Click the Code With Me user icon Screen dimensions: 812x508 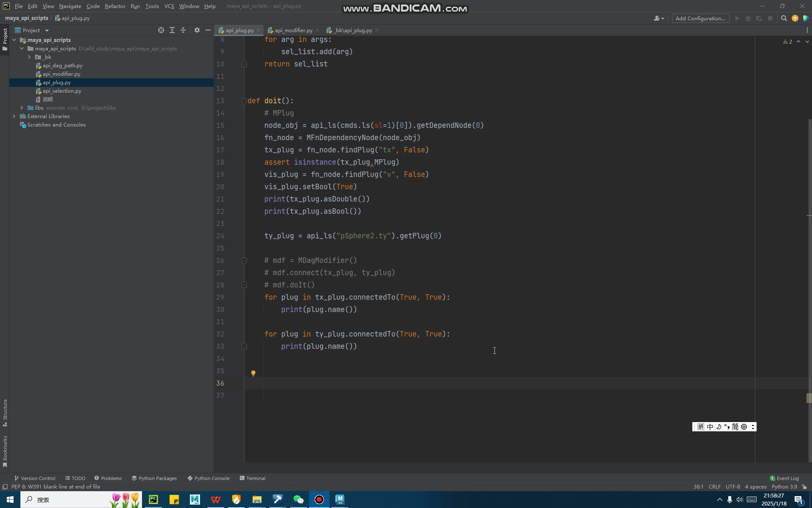click(658, 18)
